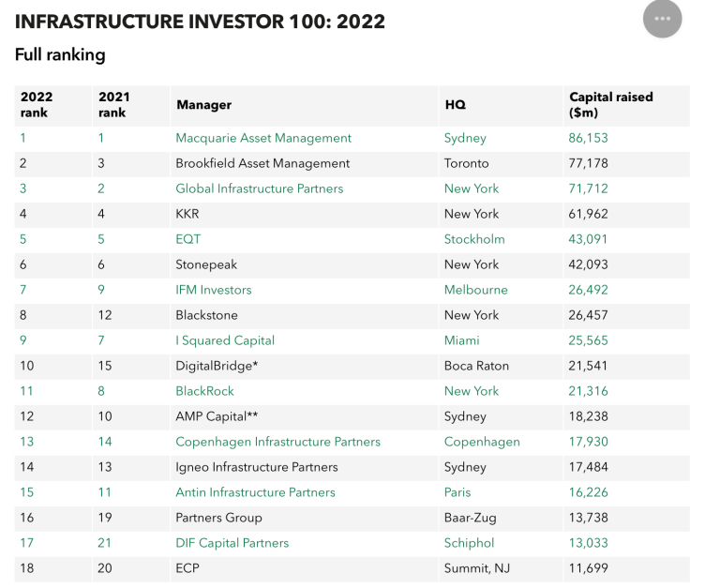Click I Squared Capital manager name
The height and width of the screenshot is (588, 720).
(x=225, y=340)
